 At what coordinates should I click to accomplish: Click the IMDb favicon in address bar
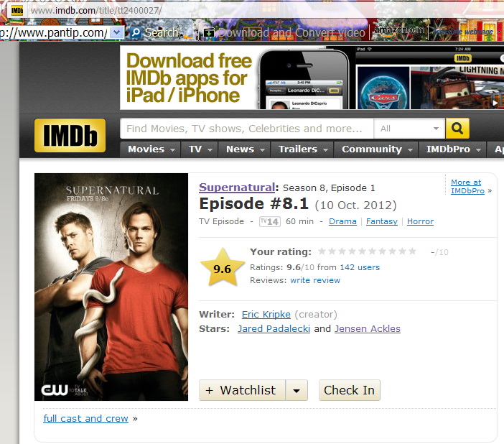point(17,11)
